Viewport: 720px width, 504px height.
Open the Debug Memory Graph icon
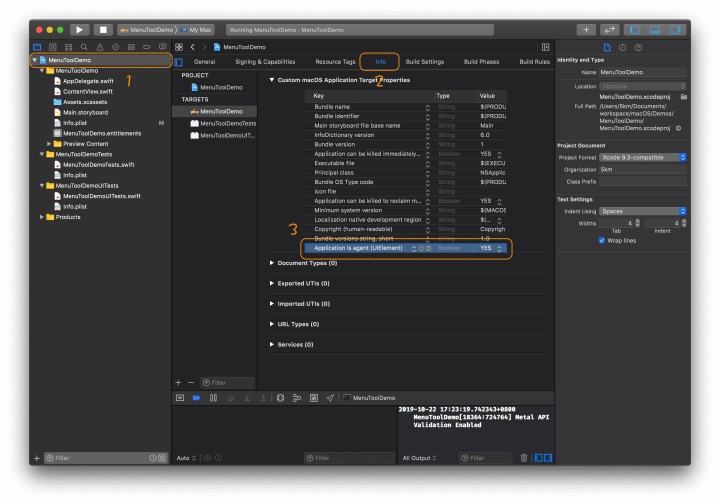coord(297,398)
